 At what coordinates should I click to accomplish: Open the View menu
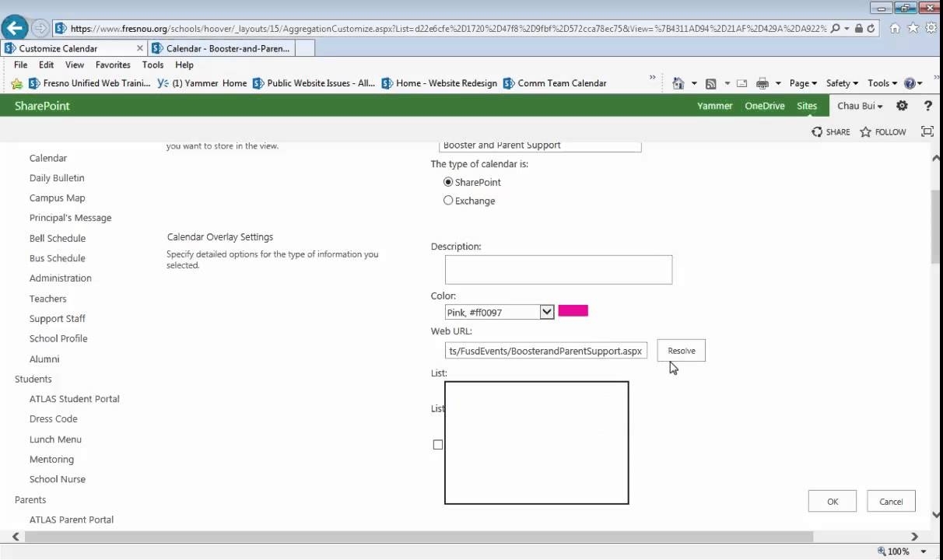point(75,65)
